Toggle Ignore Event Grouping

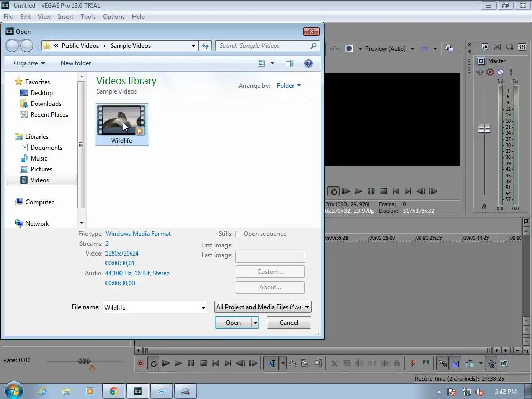[x=504, y=363]
